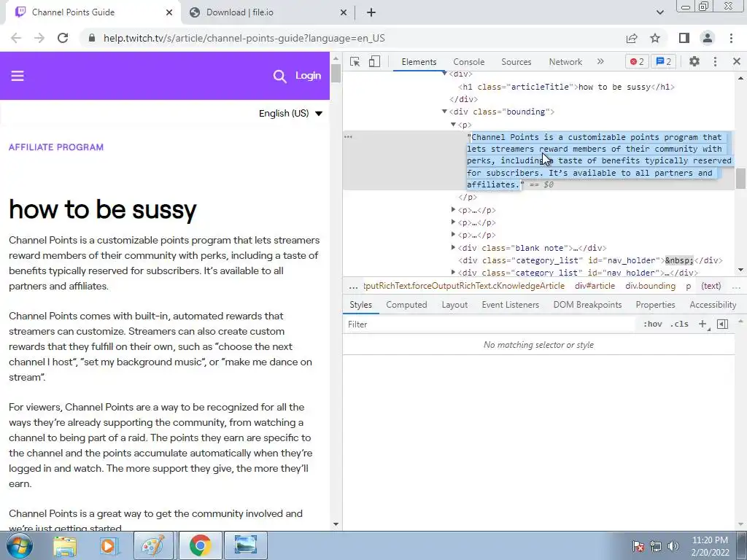Click the share page icon in address bar
Screen dimensions: 747x560
(632, 38)
